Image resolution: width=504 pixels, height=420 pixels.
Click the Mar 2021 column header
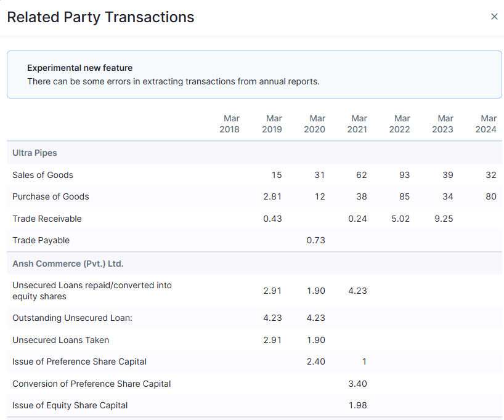coord(357,124)
